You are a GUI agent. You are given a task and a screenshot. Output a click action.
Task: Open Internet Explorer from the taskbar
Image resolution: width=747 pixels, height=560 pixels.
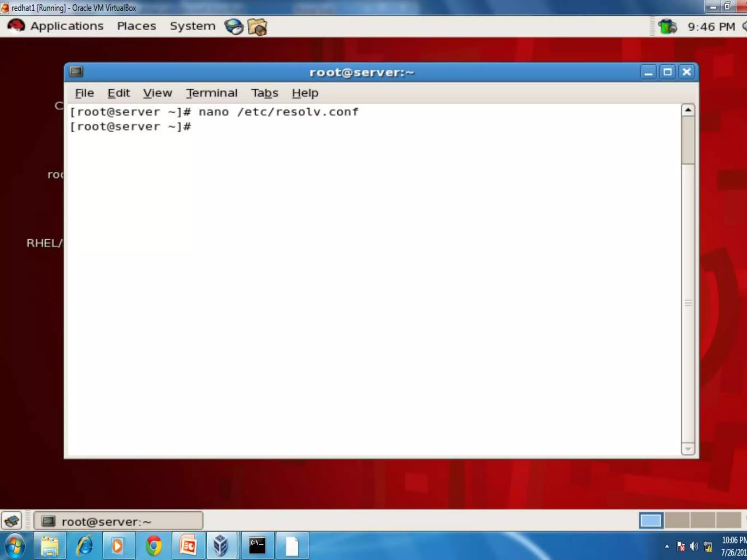coord(84,546)
